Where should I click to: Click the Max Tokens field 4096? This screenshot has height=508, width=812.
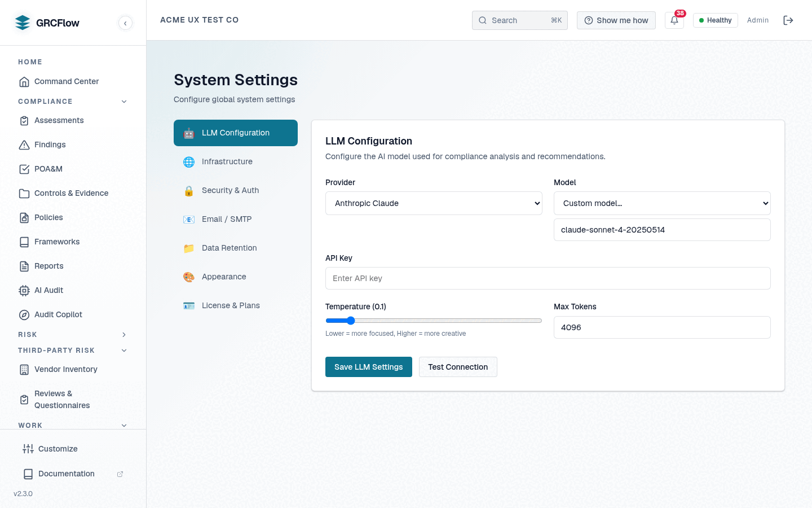point(662,327)
